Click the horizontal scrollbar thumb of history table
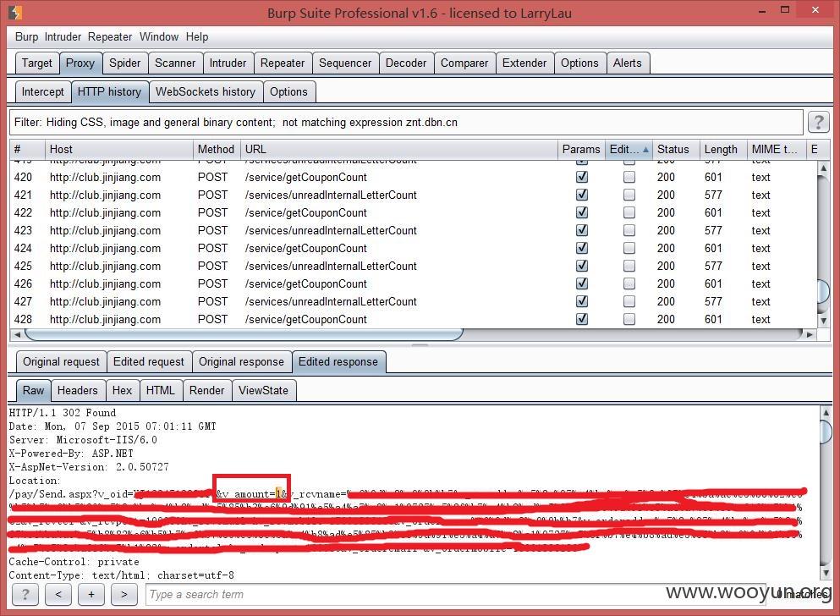The width and height of the screenshot is (840, 616). 244,335
